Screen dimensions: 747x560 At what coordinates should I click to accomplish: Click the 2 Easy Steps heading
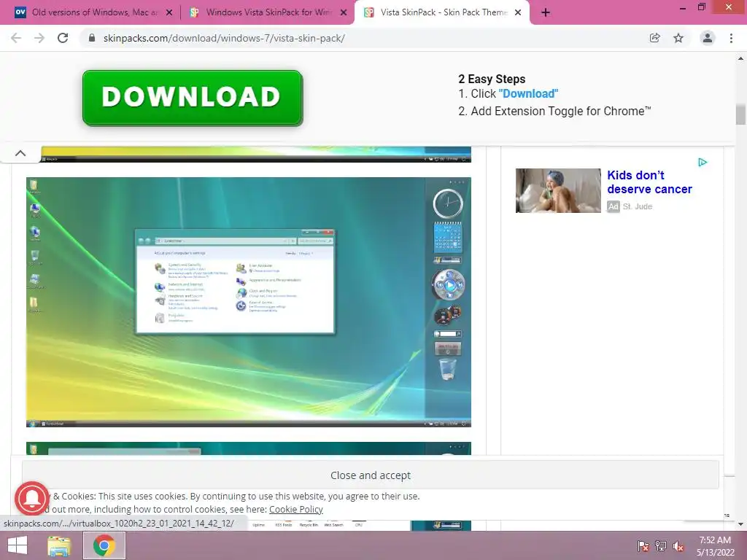click(x=492, y=79)
